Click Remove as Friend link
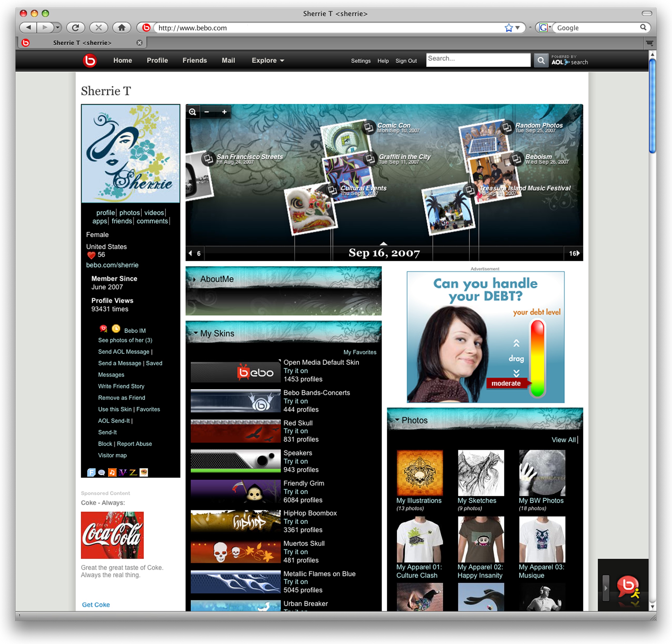 (x=122, y=398)
